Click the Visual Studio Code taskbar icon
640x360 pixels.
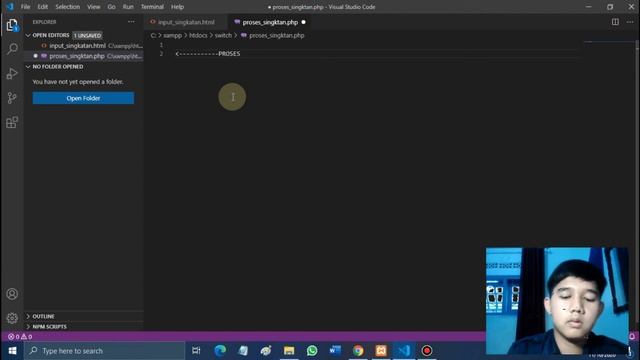click(x=404, y=351)
